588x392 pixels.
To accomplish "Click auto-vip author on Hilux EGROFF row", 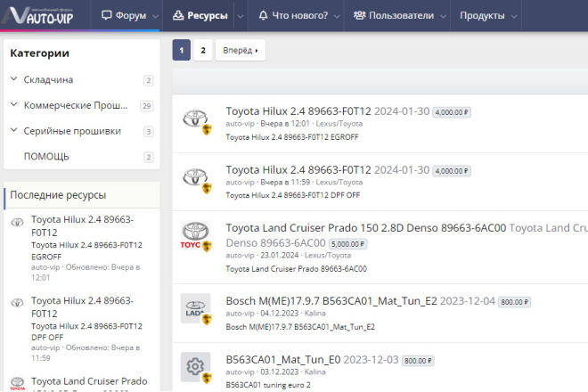I will 240,124.
